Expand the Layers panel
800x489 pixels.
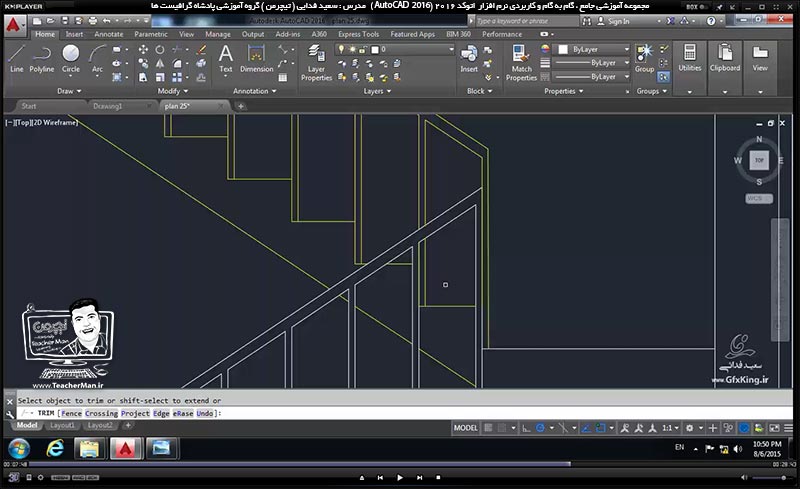click(x=377, y=91)
